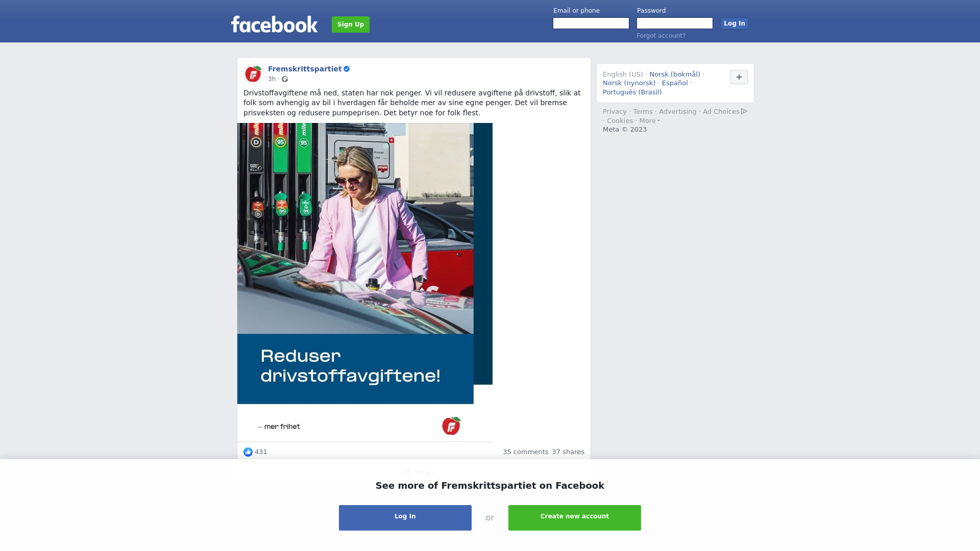
Task: Click the Facebook logo in header
Action: click(x=274, y=24)
